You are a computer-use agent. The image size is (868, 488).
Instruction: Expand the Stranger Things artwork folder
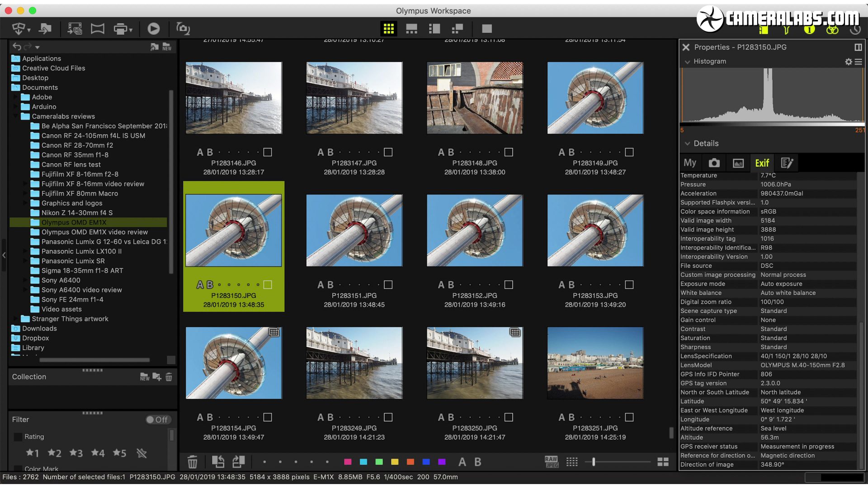pos(16,319)
